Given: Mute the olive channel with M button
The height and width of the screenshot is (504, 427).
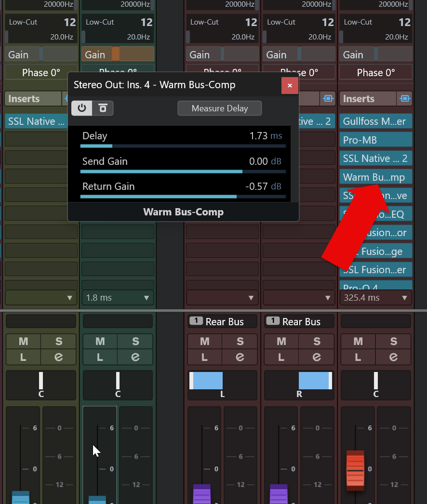Looking at the screenshot, I should [23, 341].
